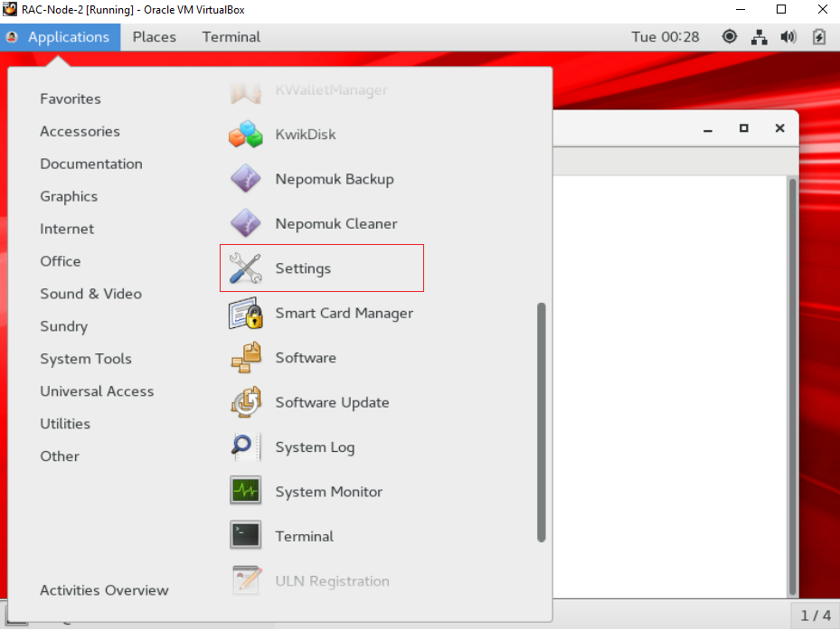Select the Graphics category
840x630 pixels.
tap(69, 197)
